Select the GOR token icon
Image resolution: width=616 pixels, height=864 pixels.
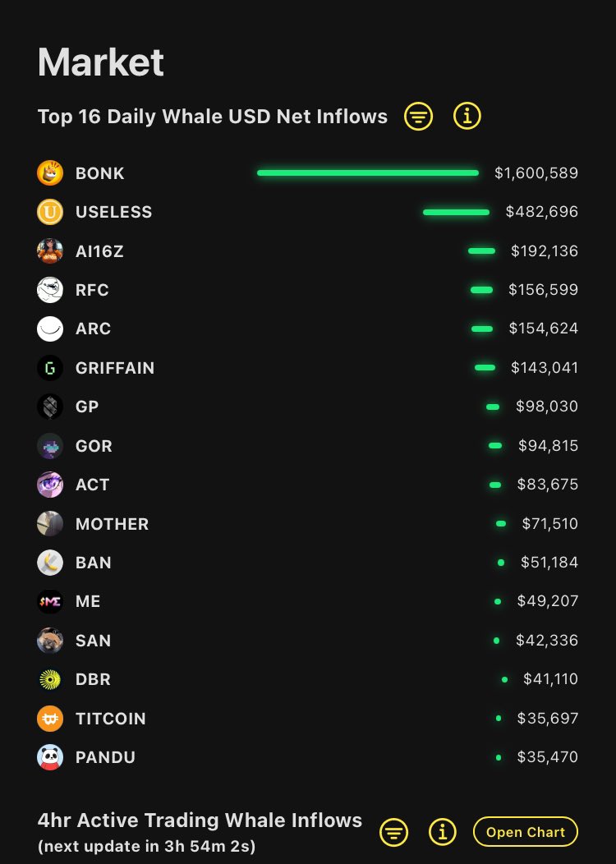pyautogui.click(x=50, y=446)
